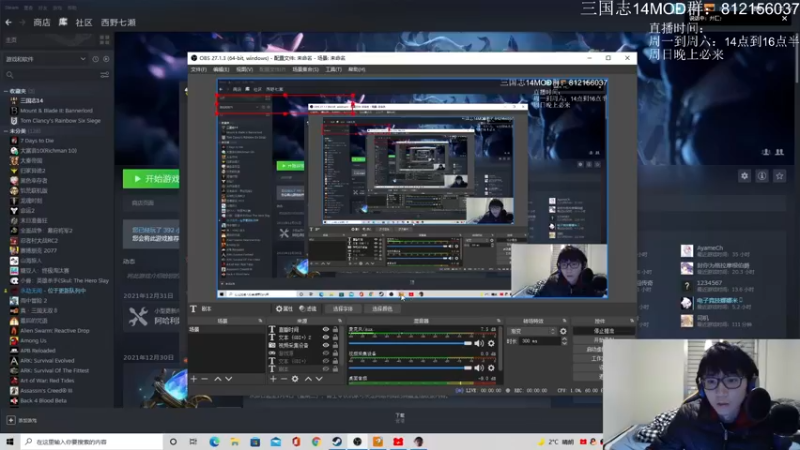Move scene down in OBS scenes panel

(229, 379)
